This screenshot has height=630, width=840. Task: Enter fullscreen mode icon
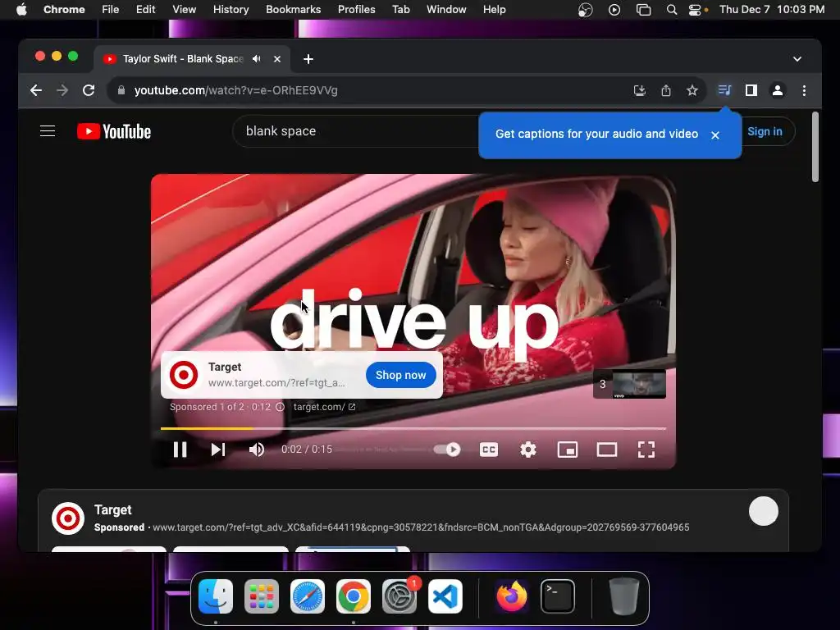pos(646,450)
